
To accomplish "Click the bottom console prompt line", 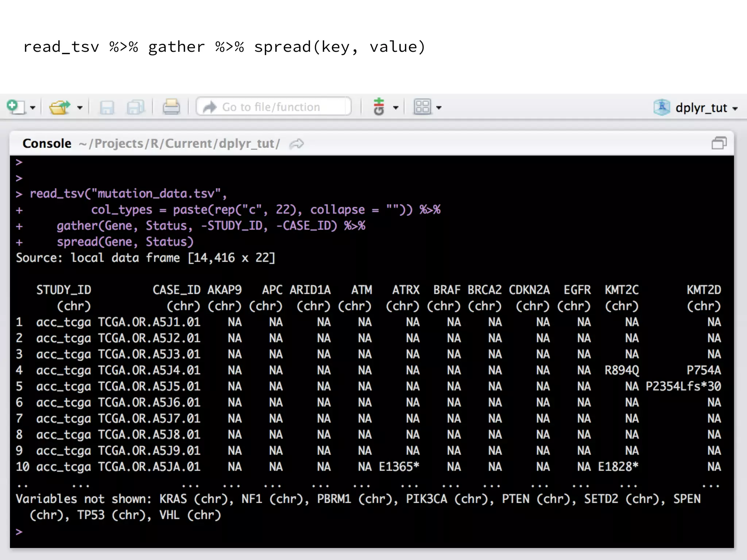I will click(x=372, y=532).
